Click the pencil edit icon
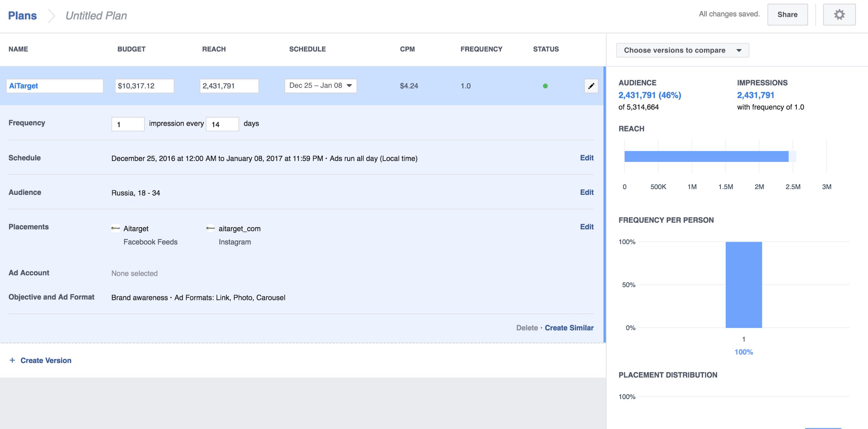 [x=591, y=86]
